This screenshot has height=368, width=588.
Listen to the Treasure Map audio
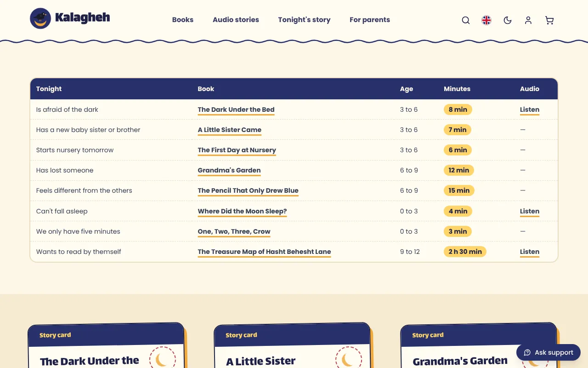click(530, 252)
